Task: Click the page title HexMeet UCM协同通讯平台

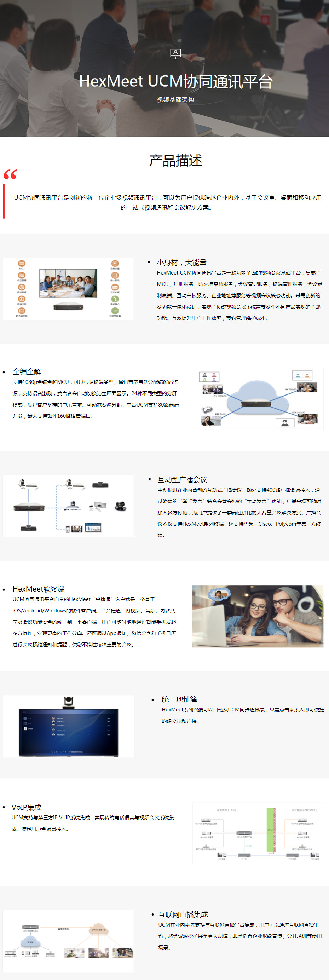Action: [x=176, y=81]
